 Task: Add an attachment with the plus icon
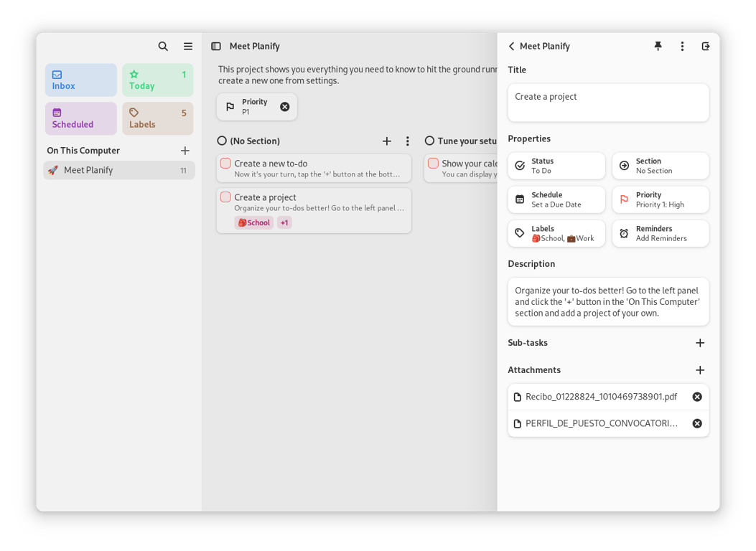700,370
